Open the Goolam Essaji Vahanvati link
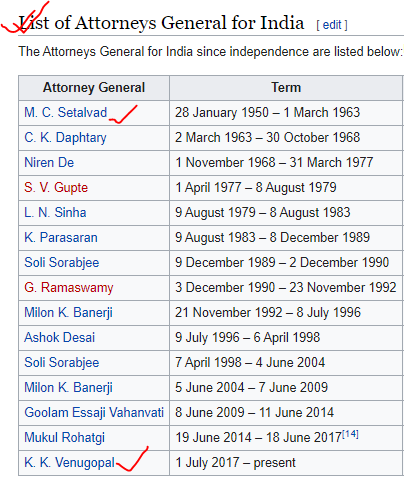 pyautogui.click(x=94, y=412)
